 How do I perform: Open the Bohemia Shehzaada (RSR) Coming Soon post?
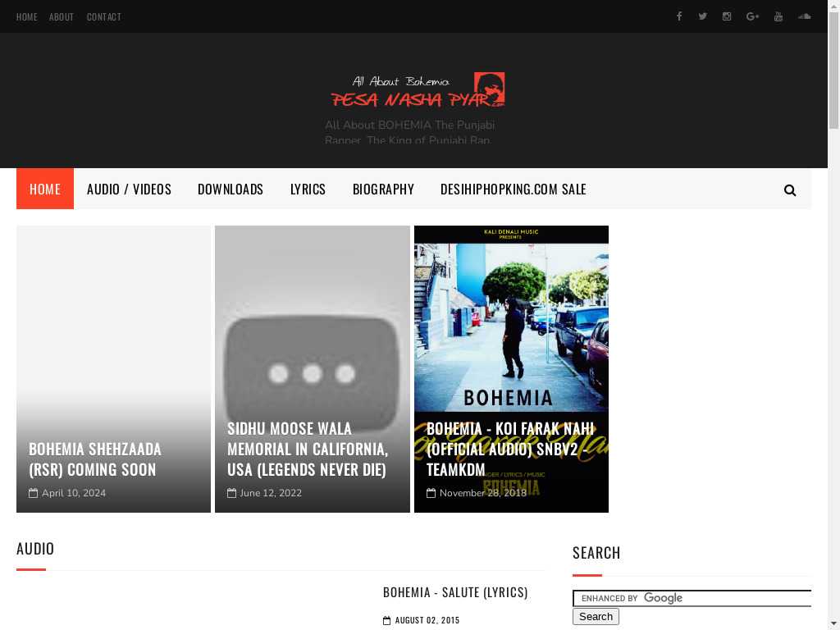(95, 459)
